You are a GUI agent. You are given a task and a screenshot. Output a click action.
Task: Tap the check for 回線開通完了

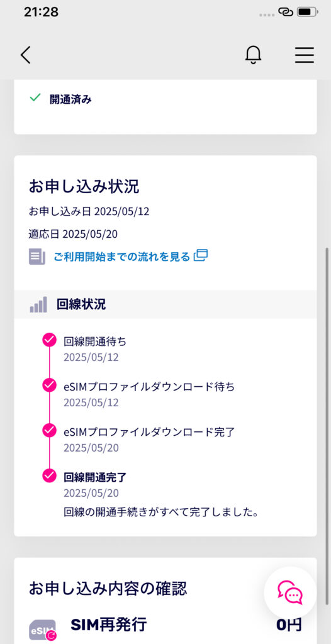coord(49,475)
